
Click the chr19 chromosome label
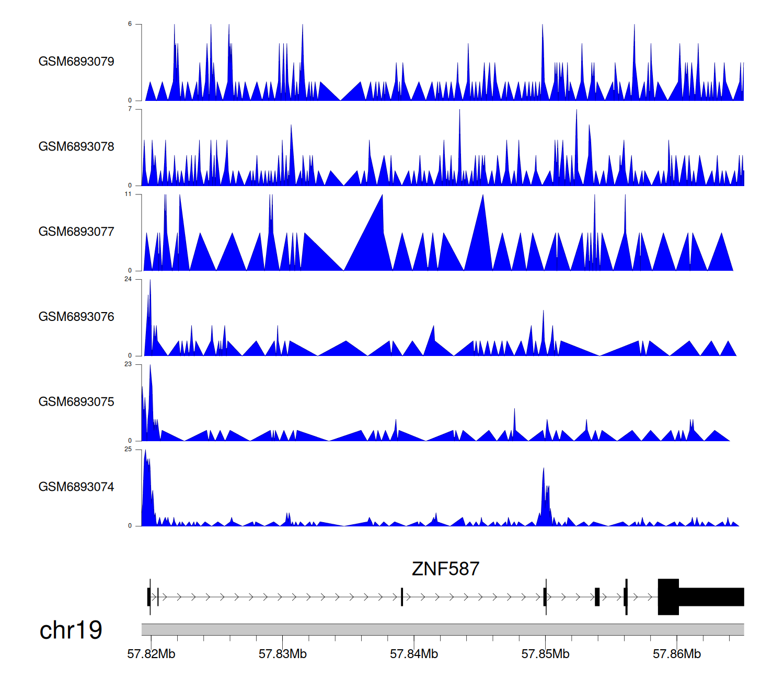click(x=71, y=630)
